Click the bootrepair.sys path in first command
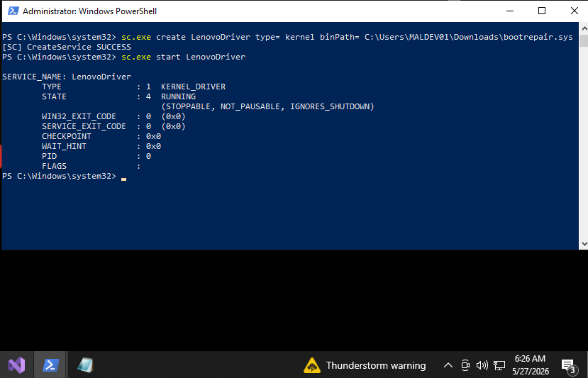Viewport: 588px width, 378px height. 468,37
